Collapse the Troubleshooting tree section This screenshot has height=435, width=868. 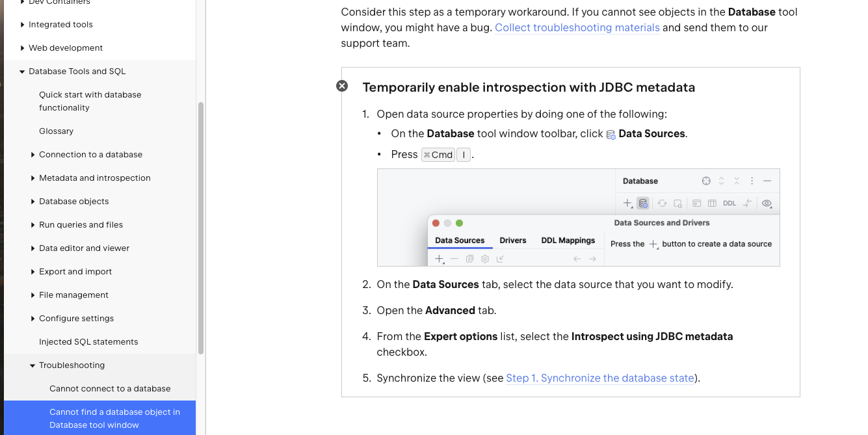point(33,365)
